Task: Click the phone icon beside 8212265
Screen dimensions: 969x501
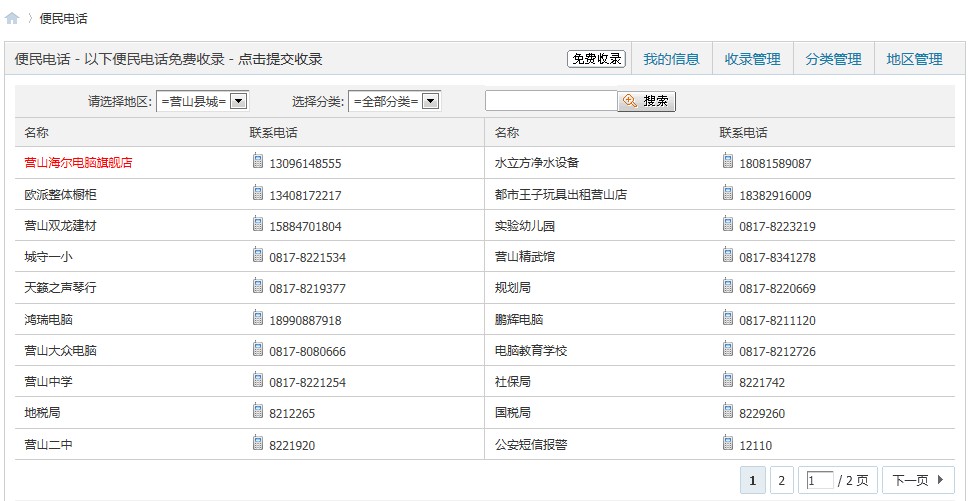Action: click(258, 411)
